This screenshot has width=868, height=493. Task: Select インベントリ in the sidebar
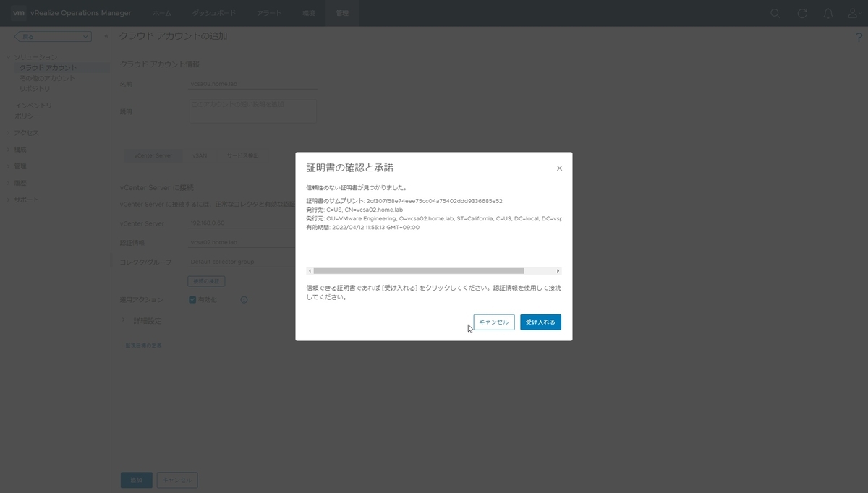coord(34,106)
